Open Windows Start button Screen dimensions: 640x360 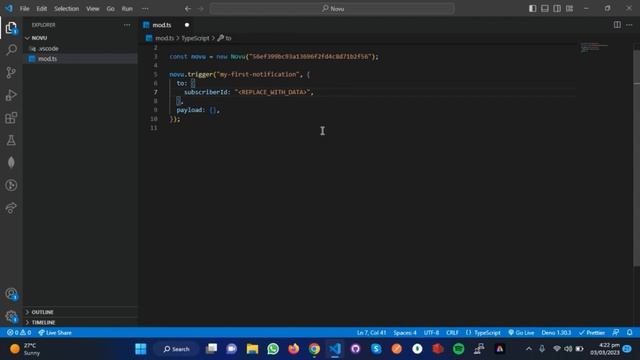141,349
